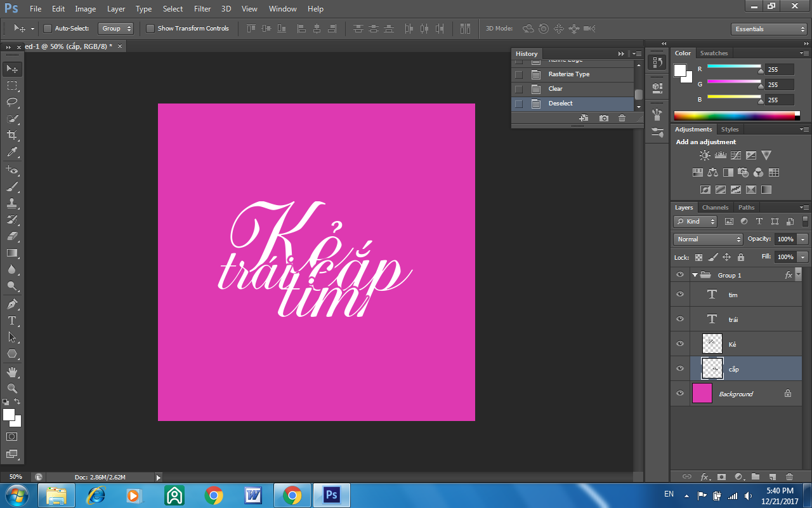
Task: Select the Brush tool
Action: (12, 187)
